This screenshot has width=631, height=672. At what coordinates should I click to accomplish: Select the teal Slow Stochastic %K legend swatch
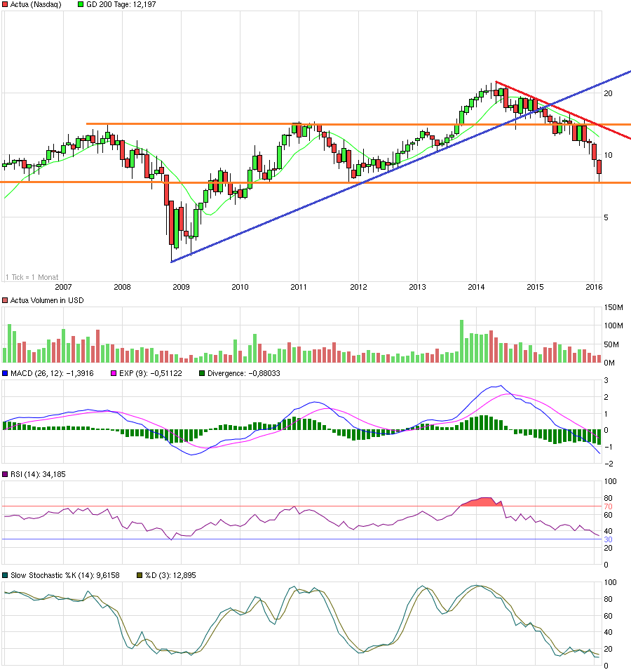[6, 574]
